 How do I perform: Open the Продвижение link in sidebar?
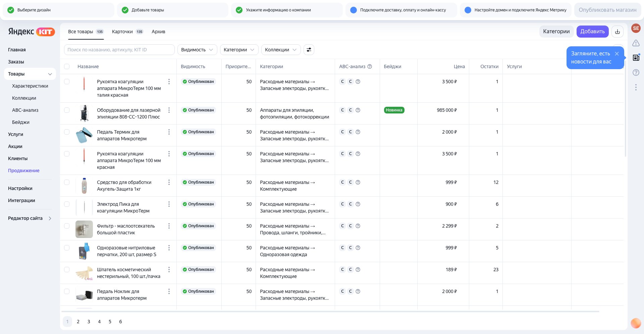(x=24, y=171)
